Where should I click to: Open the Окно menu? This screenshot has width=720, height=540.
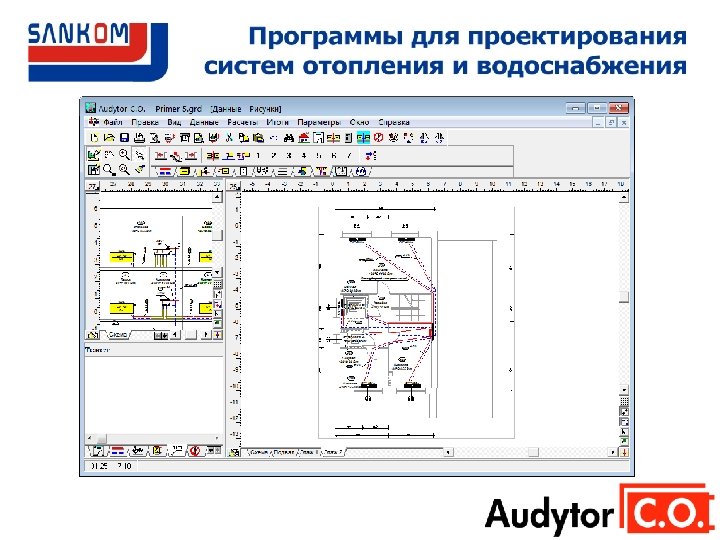point(359,122)
